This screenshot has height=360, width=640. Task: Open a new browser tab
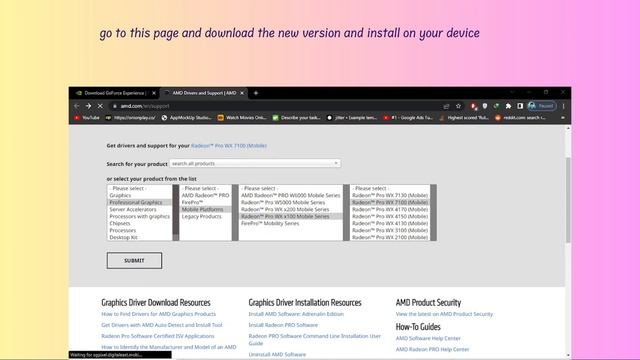tap(256, 93)
